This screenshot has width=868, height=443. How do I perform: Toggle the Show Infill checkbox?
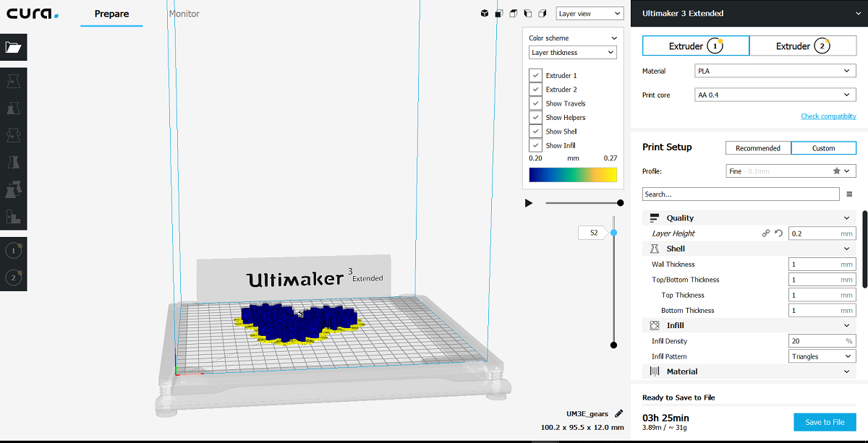535,145
